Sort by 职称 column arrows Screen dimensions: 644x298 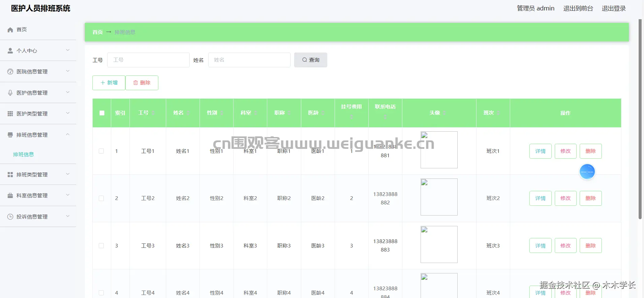(x=289, y=113)
